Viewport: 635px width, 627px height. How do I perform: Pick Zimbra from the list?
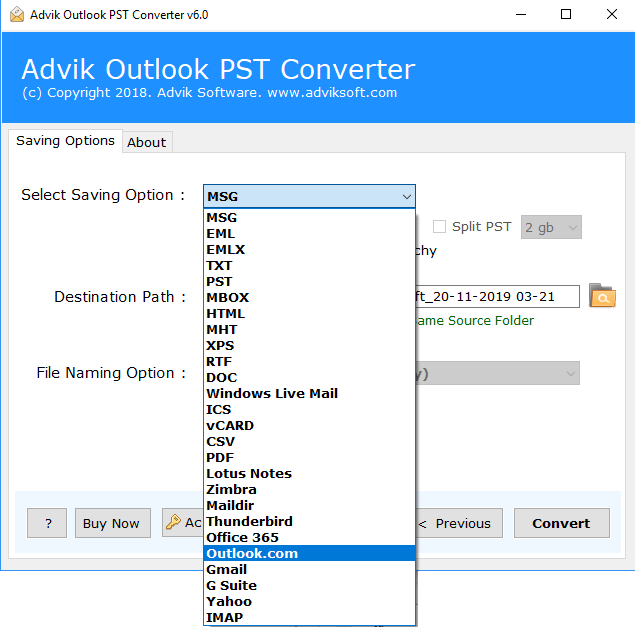(x=309, y=490)
